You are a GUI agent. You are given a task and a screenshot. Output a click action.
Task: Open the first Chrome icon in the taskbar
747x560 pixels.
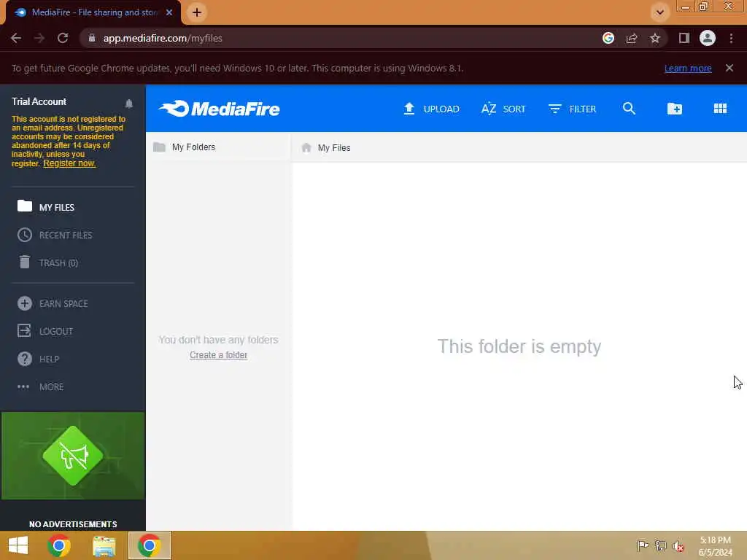[59, 545]
